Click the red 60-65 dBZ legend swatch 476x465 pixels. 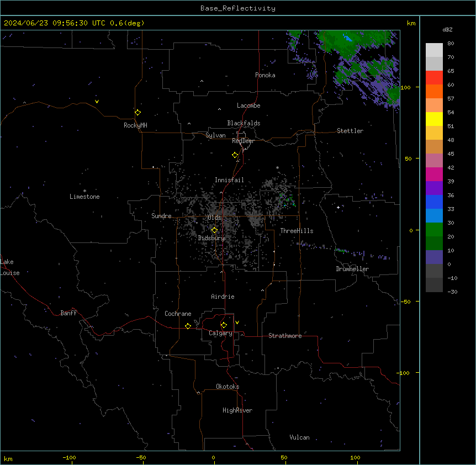point(434,77)
